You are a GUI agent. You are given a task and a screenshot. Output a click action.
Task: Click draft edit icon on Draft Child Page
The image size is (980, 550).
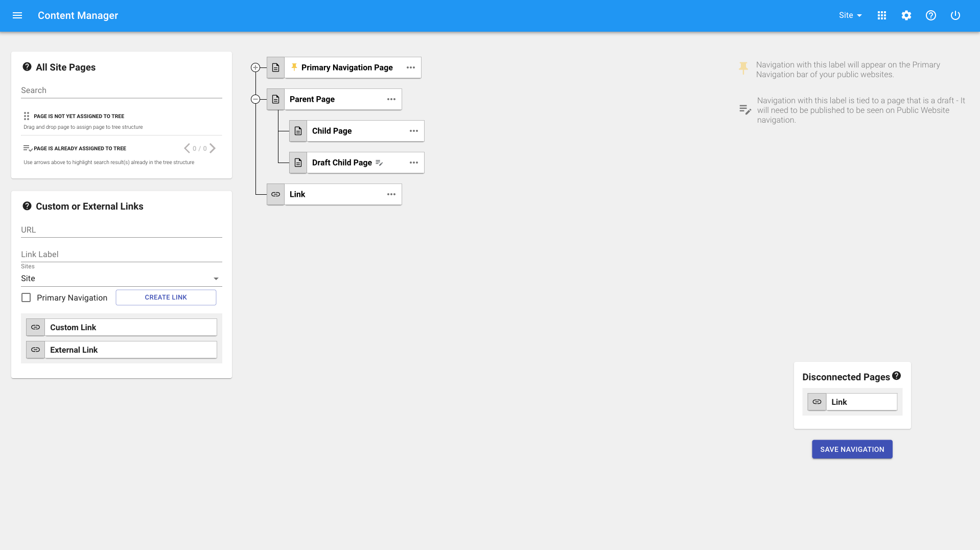(379, 163)
